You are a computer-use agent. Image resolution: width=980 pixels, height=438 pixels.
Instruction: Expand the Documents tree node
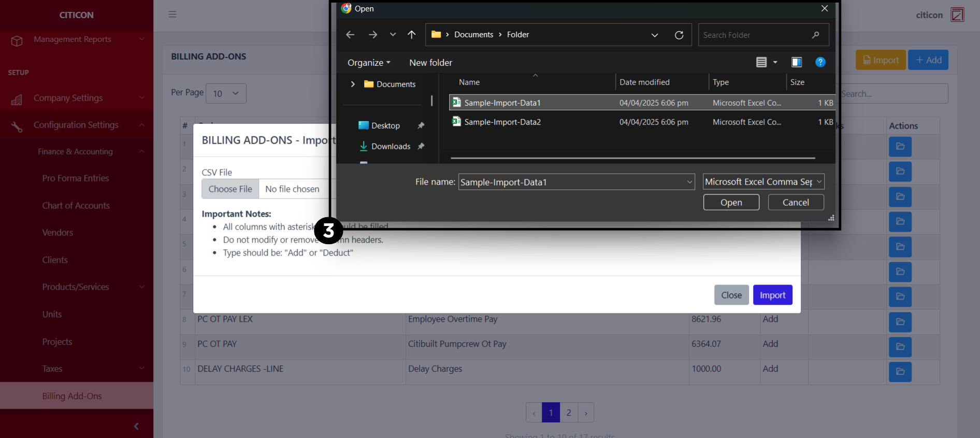[x=353, y=84]
